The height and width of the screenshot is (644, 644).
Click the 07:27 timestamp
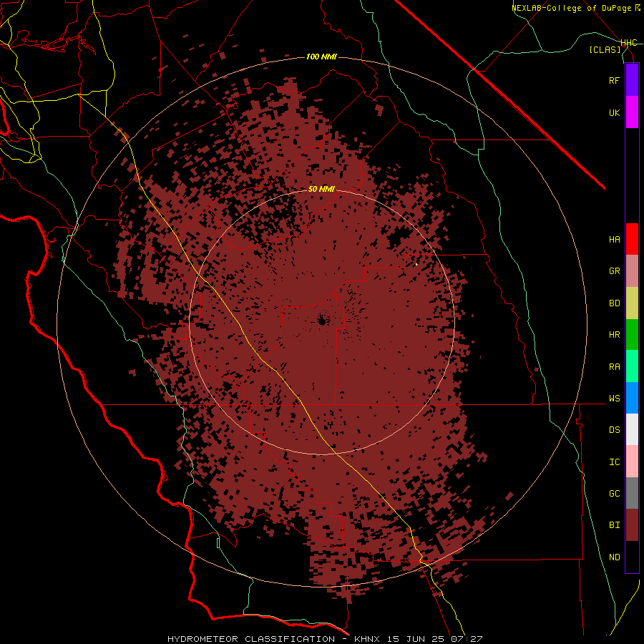466,639
